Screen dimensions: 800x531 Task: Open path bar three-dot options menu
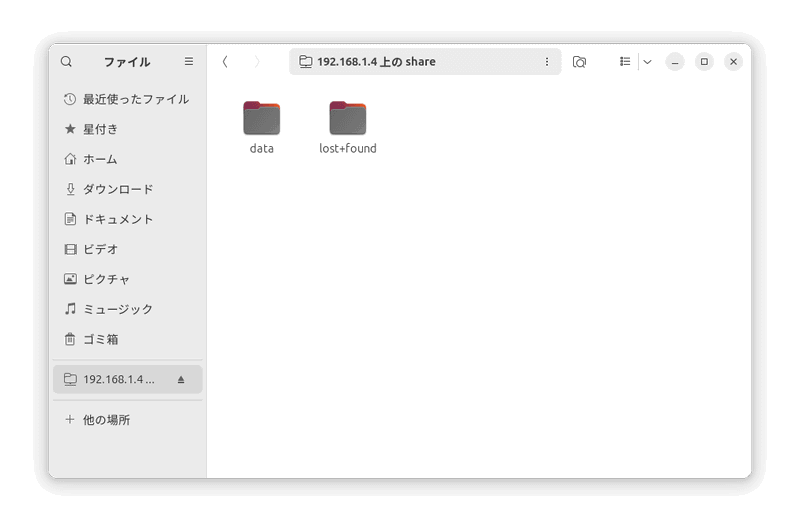click(547, 62)
